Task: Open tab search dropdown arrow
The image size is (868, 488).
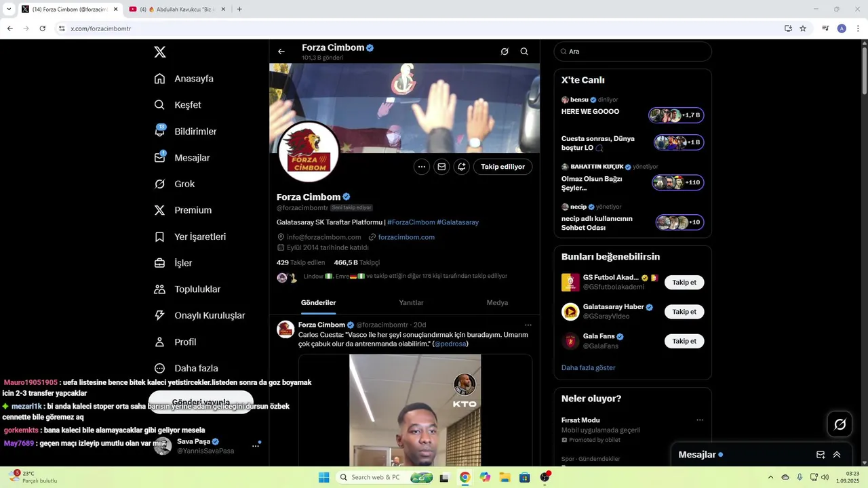Action: tap(9, 9)
